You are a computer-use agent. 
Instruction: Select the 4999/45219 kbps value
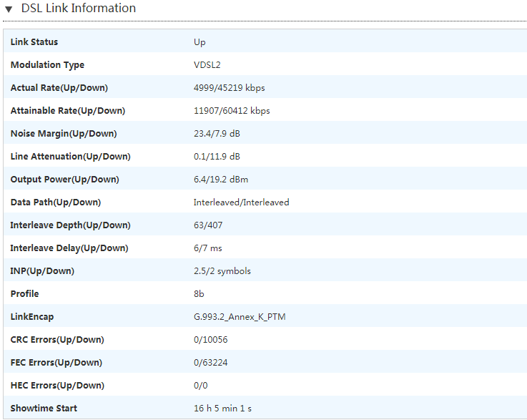(x=229, y=88)
